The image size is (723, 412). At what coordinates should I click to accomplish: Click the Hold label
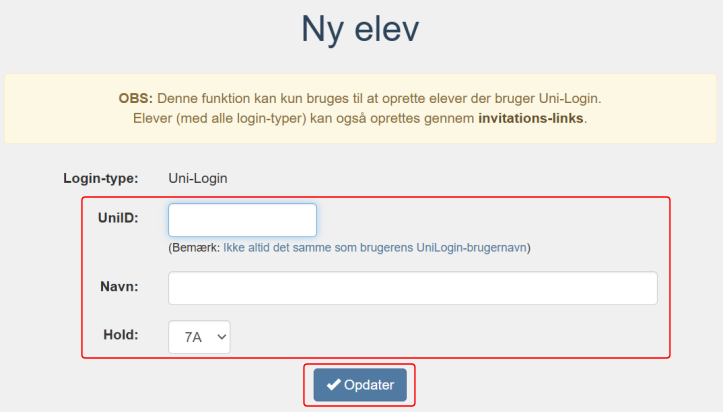(x=121, y=335)
